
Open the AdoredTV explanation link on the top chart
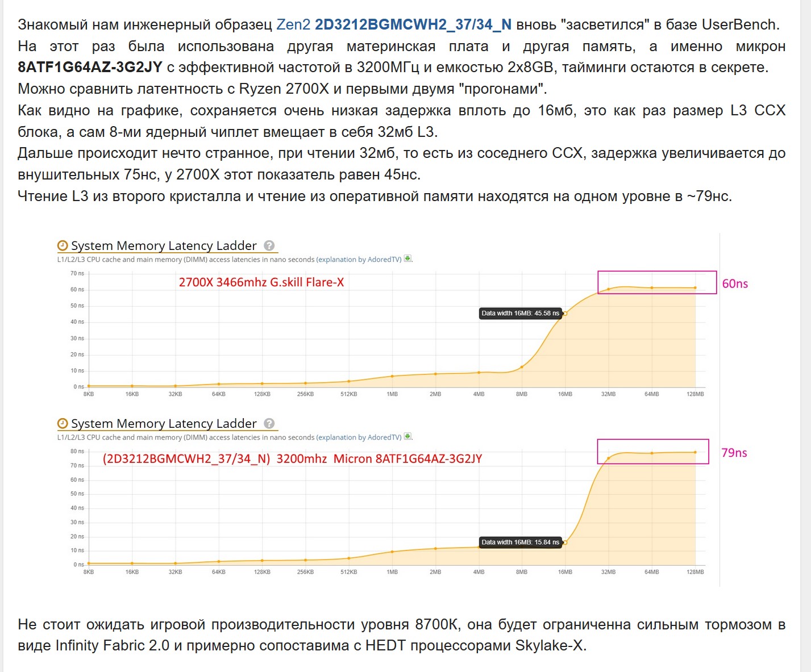tap(359, 260)
